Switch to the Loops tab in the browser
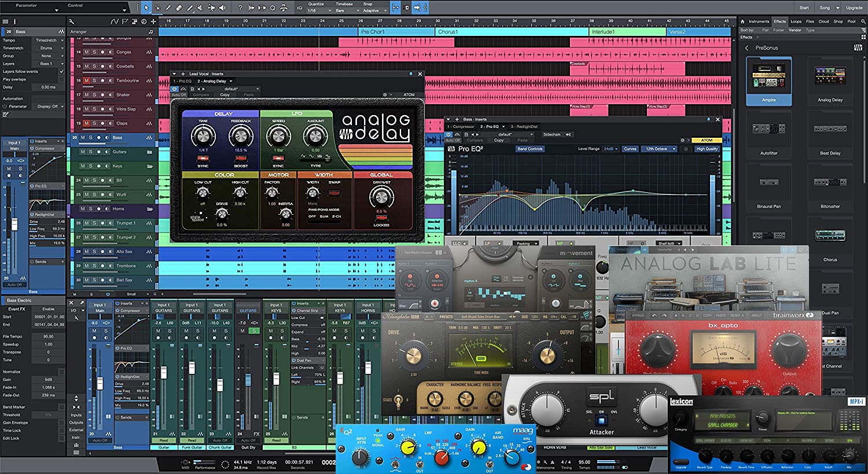The image size is (868, 474). pyautogui.click(x=796, y=21)
